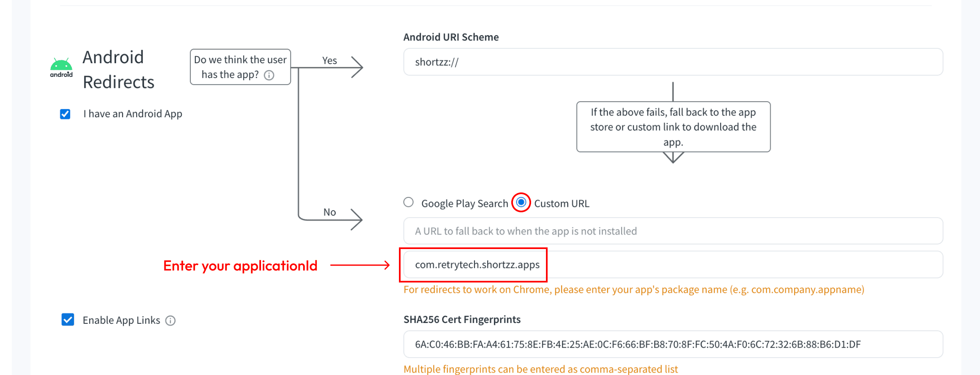Disable the Enable App Links checkbox

[68, 320]
